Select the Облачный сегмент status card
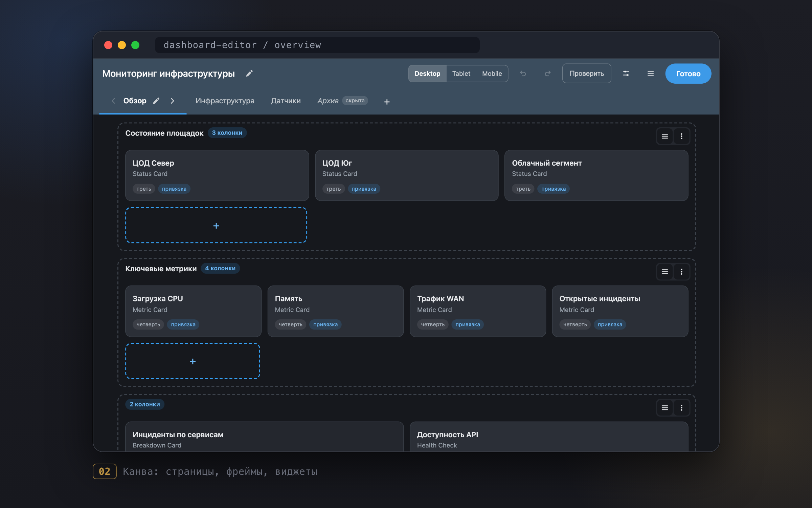Viewport: 812px width, 508px height. 596,175
